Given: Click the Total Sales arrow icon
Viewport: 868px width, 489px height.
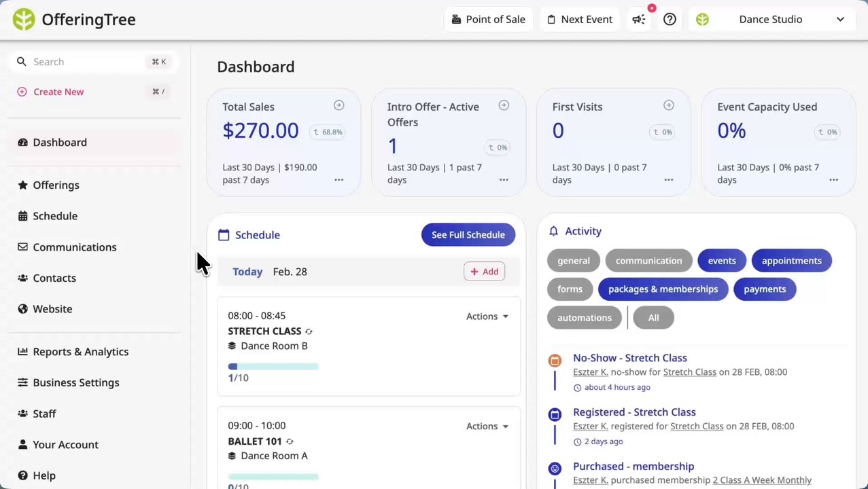Looking at the screenshot, I should point(338,105).
